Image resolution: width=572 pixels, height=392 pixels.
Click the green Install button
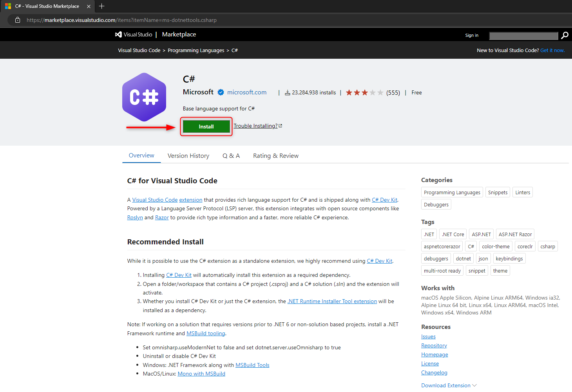pyautogui.click(x=206, y=126)
